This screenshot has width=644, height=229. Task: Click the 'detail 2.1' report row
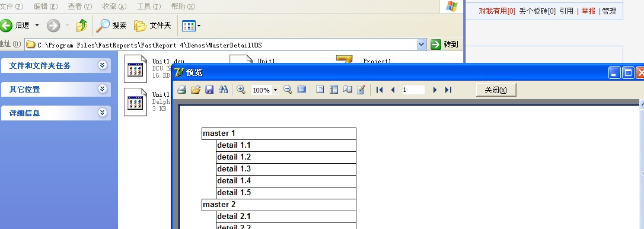pyautogui.click(x=286, y=217)
